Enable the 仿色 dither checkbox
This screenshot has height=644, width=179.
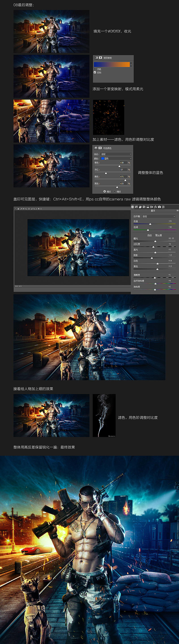pos(95,69)
